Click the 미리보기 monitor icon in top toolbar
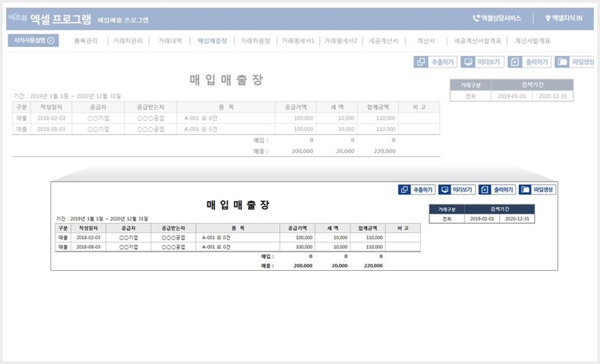 [x=468, y=62]
